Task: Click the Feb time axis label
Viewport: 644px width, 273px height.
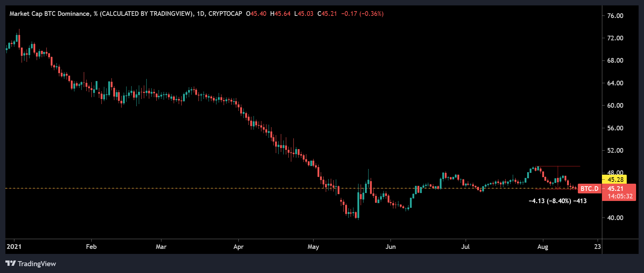Action: click(91, 247)
